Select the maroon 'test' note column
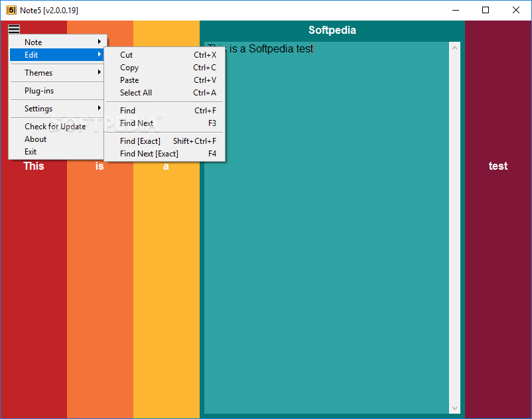 [498, 219]
